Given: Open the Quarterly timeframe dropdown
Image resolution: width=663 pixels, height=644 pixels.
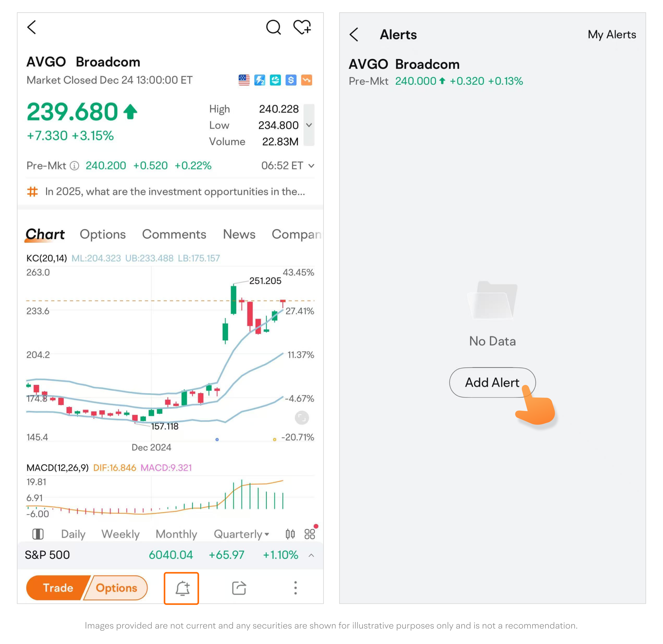Looking at the screenshot, I should (241, 534).
